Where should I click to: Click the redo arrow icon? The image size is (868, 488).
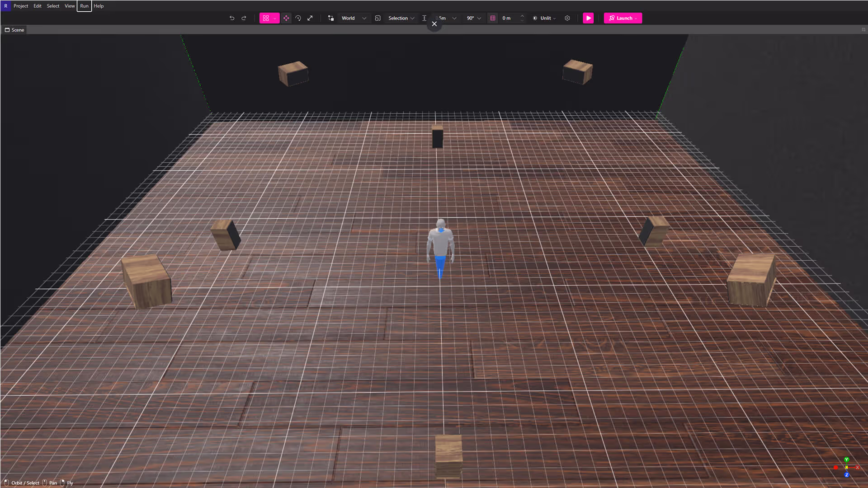coord(244,18)
